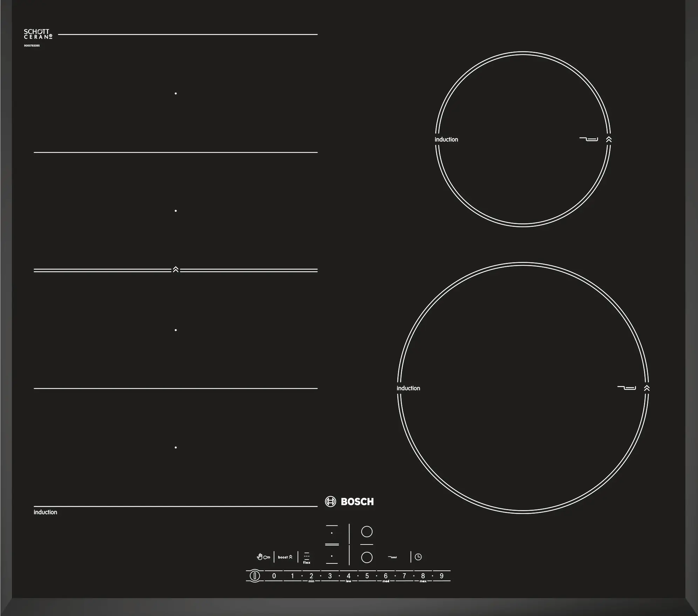This screenshot has height=616, width=698.
Task: Select the upper flex zone selector
Action: (332, 534)
